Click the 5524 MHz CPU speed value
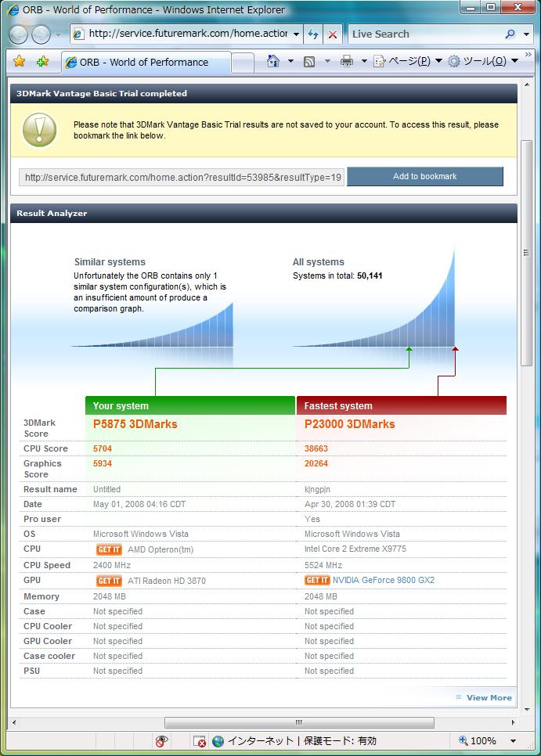 click(x=323, y=565)
